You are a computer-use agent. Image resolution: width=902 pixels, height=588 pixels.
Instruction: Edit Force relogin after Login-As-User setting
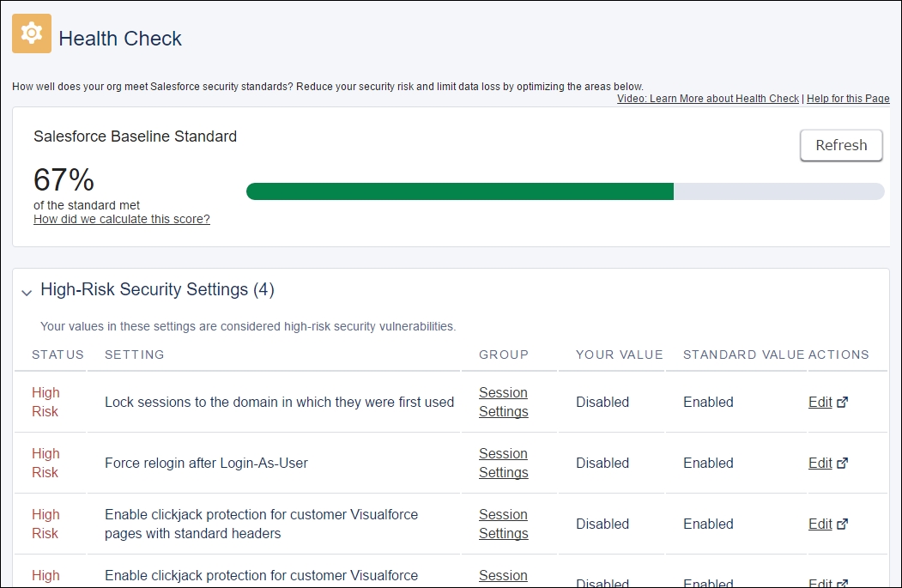click(820, 464)
